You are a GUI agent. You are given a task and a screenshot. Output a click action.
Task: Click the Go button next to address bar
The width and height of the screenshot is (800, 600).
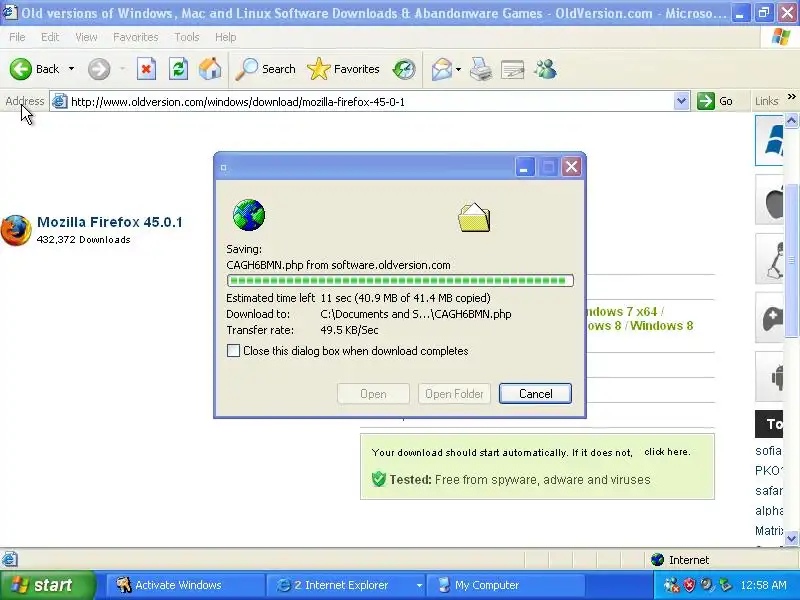click(716, 101)
